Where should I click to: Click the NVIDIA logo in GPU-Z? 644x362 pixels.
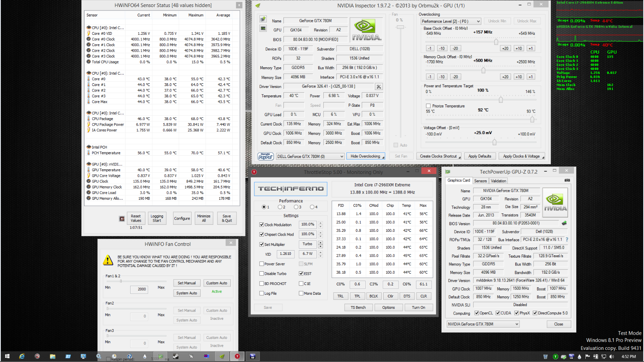click(555, 203)
